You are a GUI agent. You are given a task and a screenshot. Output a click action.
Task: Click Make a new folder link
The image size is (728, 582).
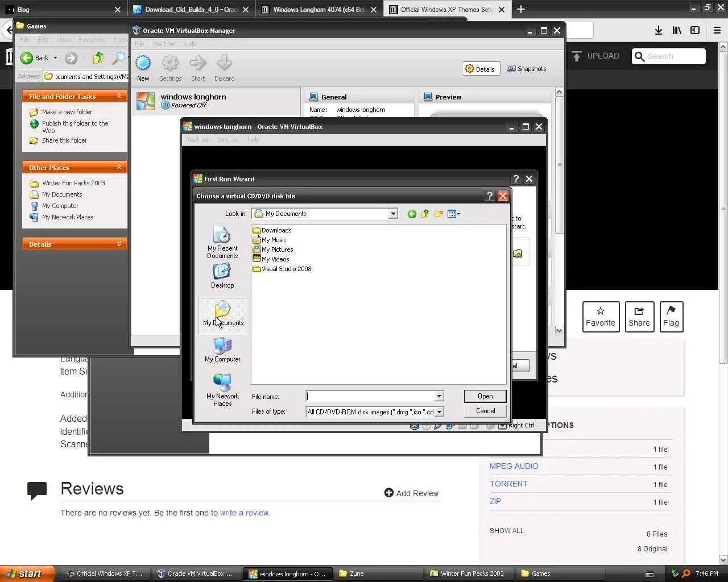(67, 112)
